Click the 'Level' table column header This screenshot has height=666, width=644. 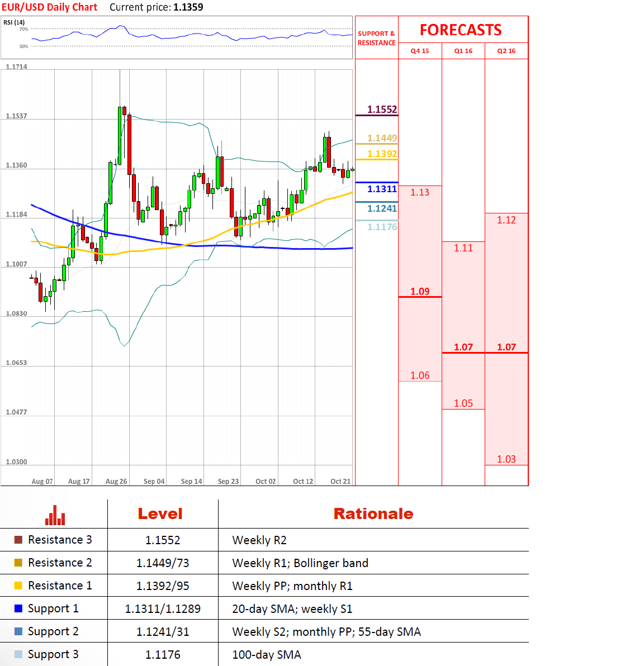coord(160,514)
